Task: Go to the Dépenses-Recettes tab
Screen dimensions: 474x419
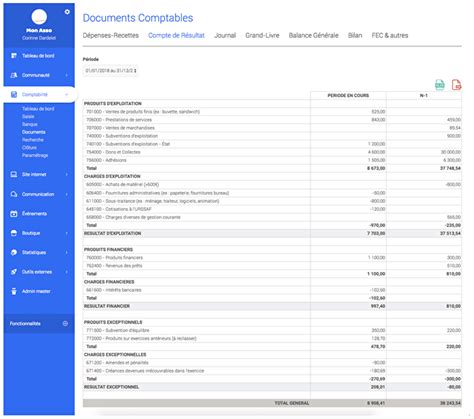Action: tap(111, 35)
